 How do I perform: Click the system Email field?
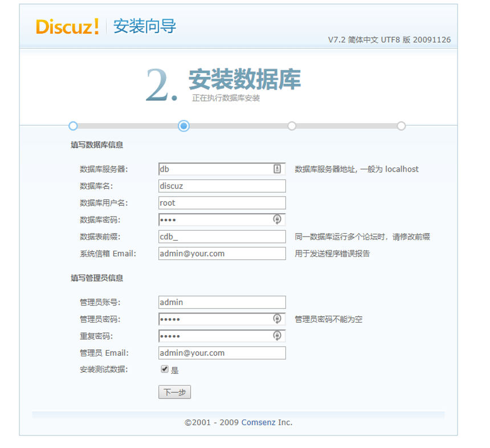(x=222, y=254)
